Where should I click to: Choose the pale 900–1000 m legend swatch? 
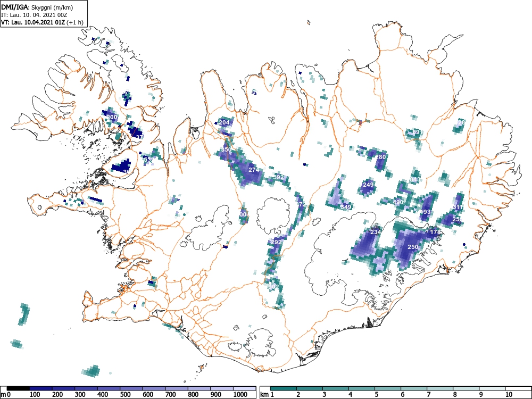(x=221, y=388)
